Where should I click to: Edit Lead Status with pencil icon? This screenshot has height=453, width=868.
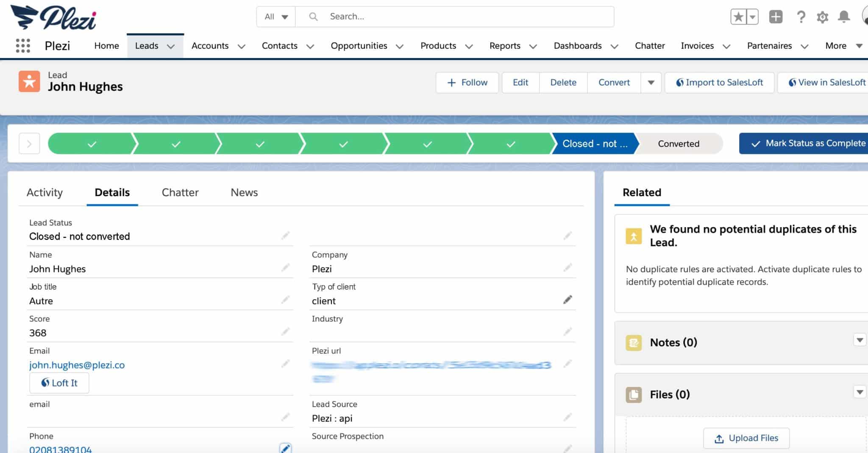coord(285,236)
